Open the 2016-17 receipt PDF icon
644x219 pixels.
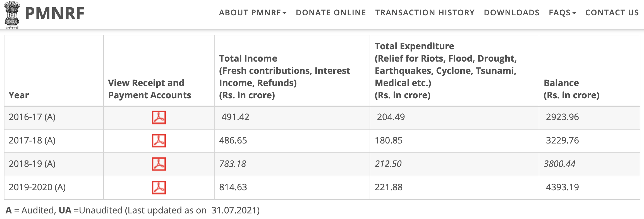(159, 117)
